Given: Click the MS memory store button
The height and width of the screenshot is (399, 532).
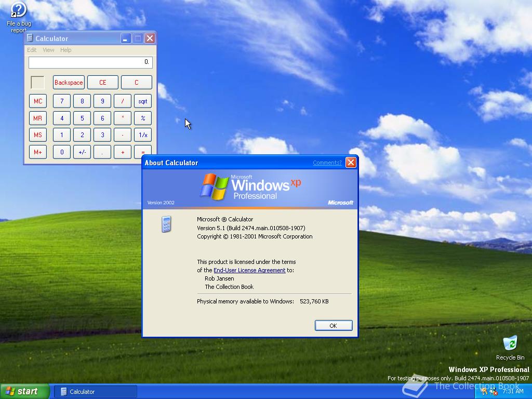Looking at the screenshot, I should [x=37, y=135].
